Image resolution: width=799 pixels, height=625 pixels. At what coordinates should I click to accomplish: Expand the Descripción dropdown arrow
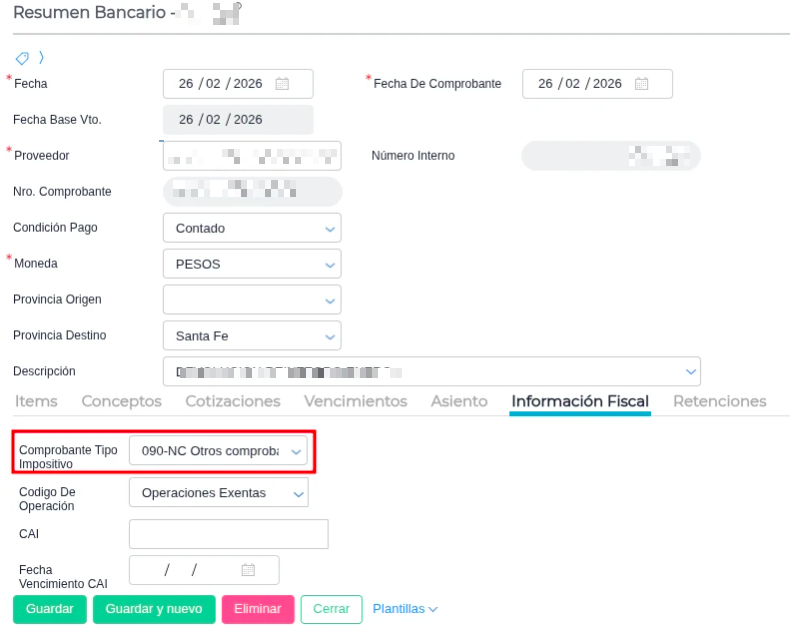point(690,372)
